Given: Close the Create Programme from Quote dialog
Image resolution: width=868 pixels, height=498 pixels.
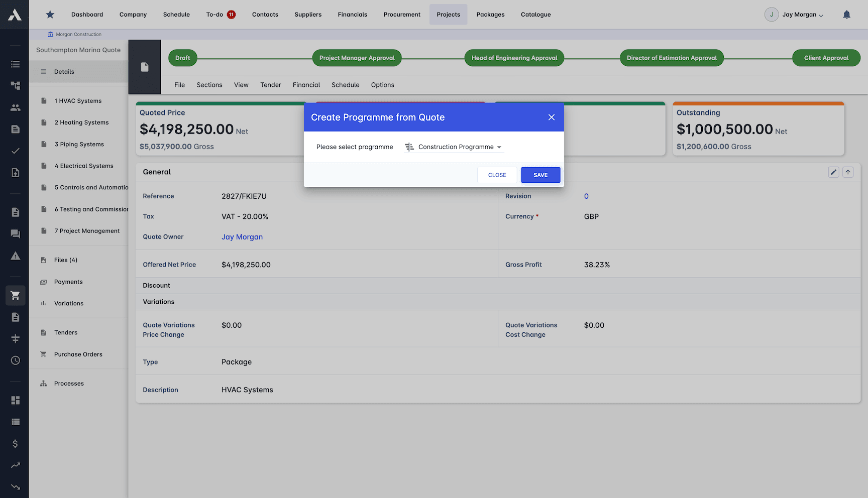Looking at the screenshot, I should point(552,117).
